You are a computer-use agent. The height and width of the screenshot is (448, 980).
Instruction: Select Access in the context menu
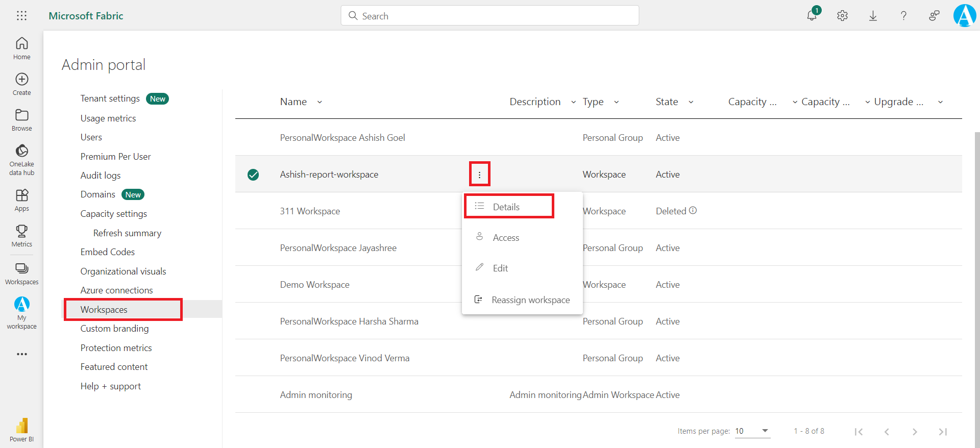click(505, 238)
